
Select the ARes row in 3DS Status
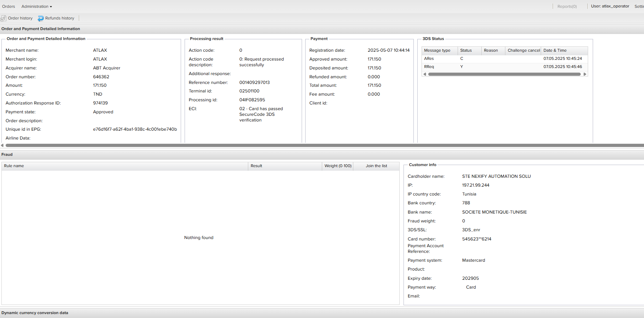[429, 59]
